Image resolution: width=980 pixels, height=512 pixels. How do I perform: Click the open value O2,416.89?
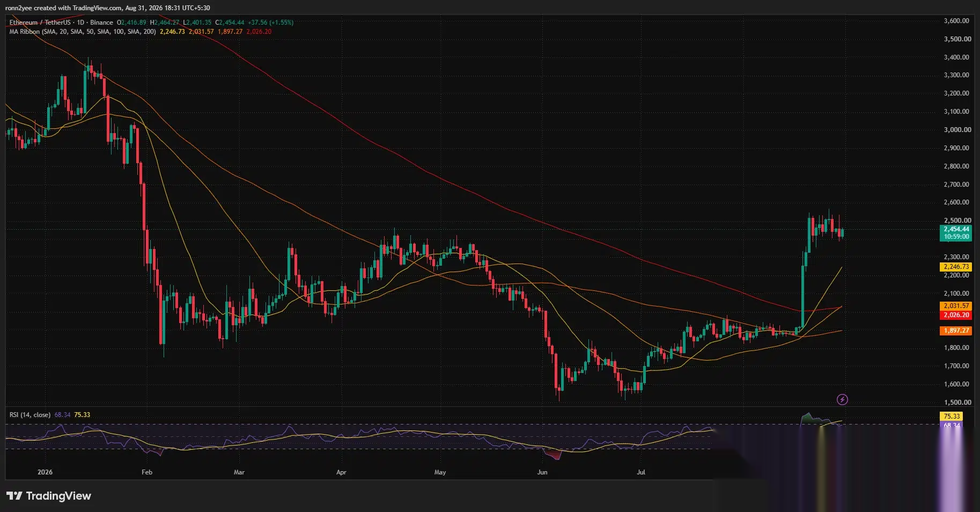(x=131, y=23)
